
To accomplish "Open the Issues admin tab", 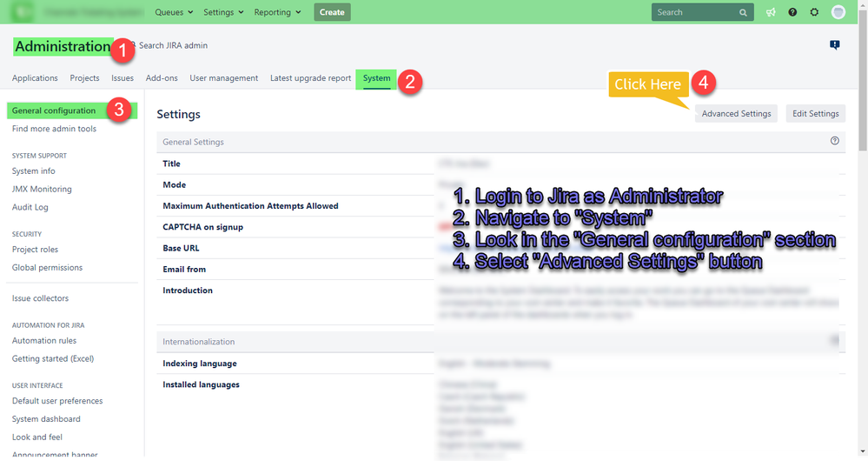I will tap(123, 78).
